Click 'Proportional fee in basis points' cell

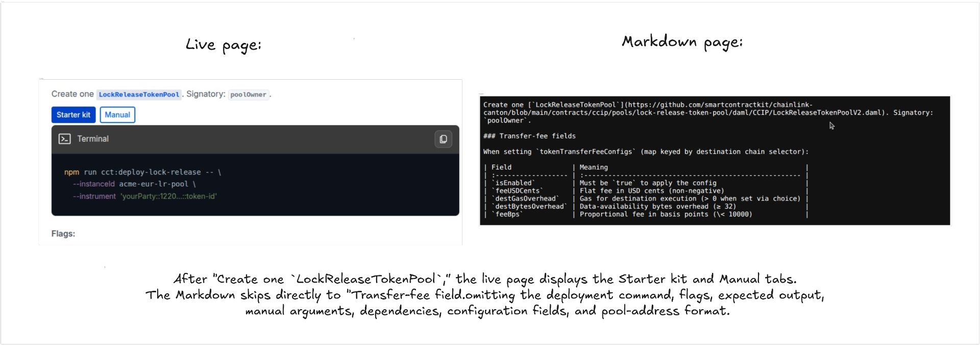pos(666,214)
